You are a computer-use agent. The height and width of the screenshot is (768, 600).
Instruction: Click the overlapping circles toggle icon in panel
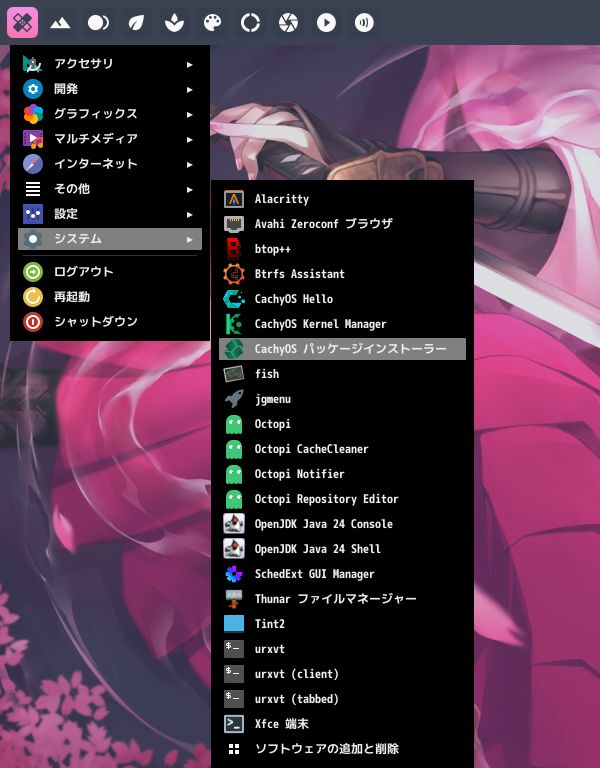[x=98, y=23]
